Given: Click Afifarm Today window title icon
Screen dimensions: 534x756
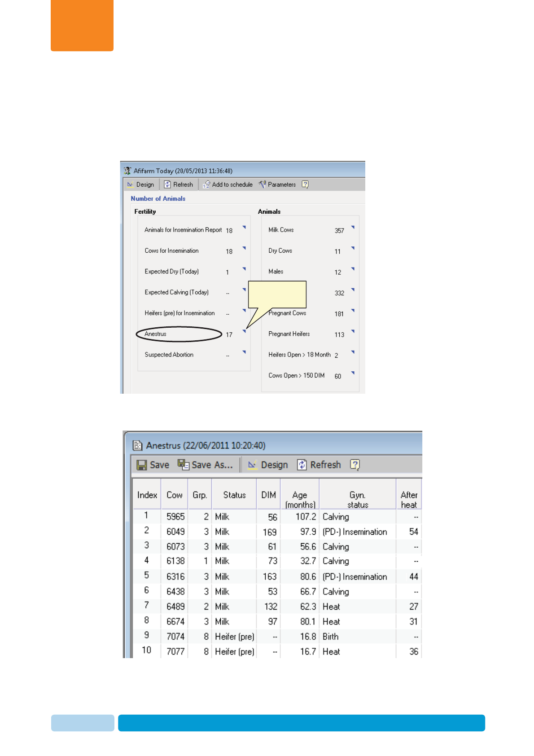Looking at the screenshot, I should tap(127, 171).
